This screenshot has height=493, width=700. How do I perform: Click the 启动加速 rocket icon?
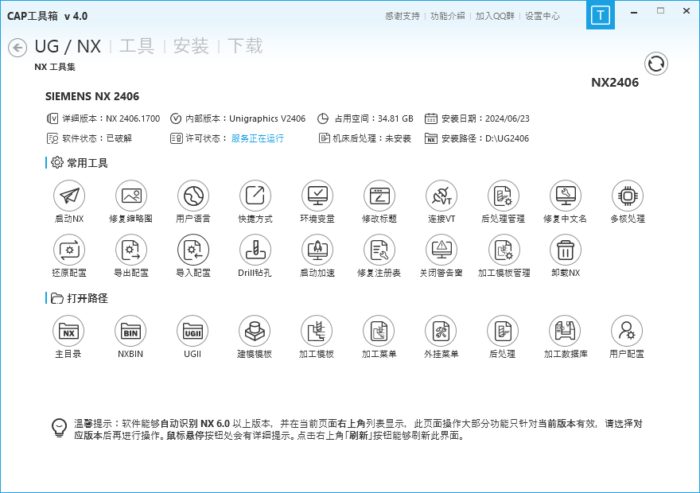[317, 250]
